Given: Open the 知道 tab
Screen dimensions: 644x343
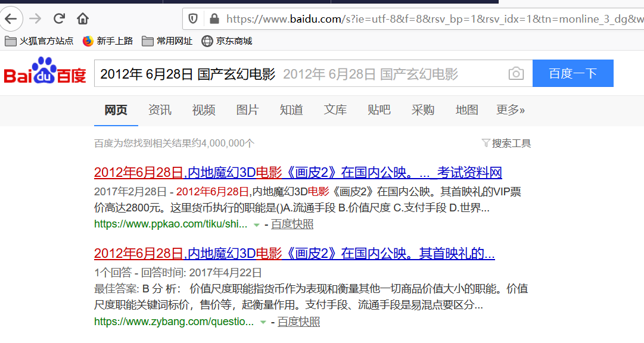Looking at the screenshot, I should point(291,110).
